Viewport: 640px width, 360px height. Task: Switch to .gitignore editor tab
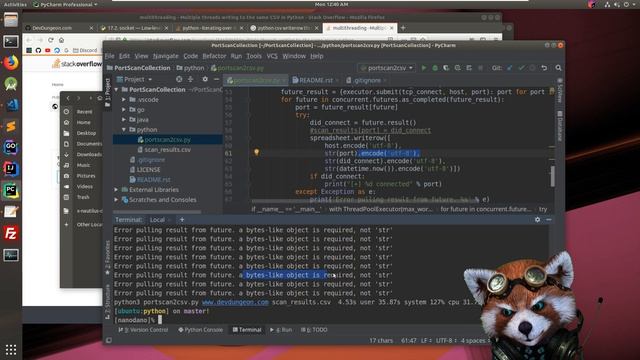tap(366, 80)
